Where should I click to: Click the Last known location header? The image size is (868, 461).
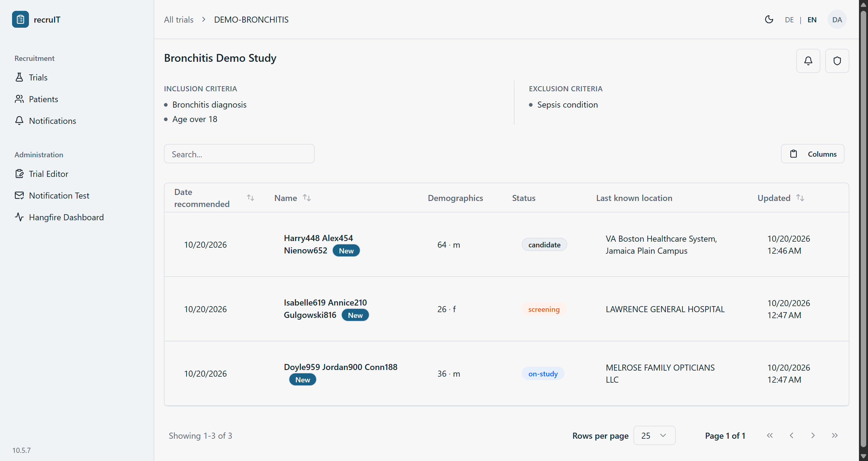634,198
